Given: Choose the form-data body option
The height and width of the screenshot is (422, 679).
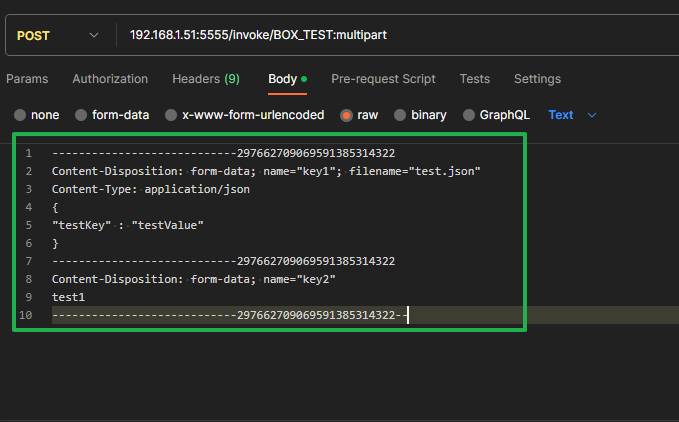Looking at the screenshot, I should (x=81, y=115).
